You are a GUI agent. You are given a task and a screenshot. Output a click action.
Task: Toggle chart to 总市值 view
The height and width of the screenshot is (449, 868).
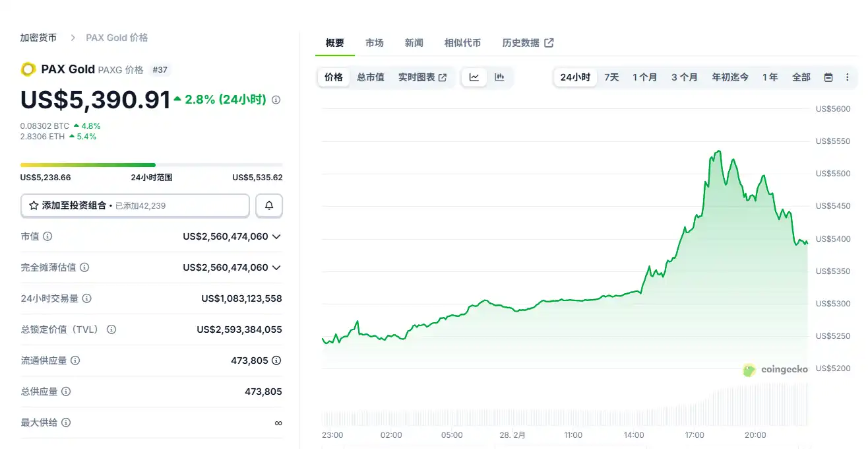pos(371,77)
